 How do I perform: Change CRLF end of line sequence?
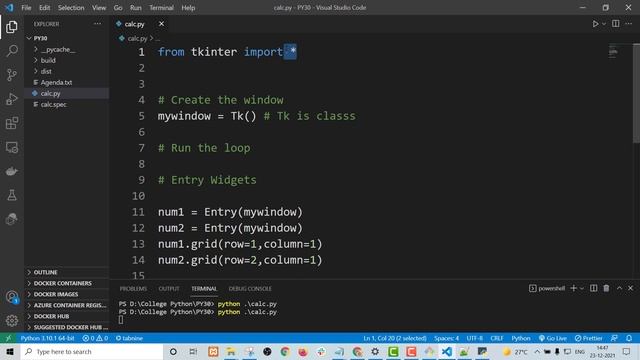pos(497,338)
